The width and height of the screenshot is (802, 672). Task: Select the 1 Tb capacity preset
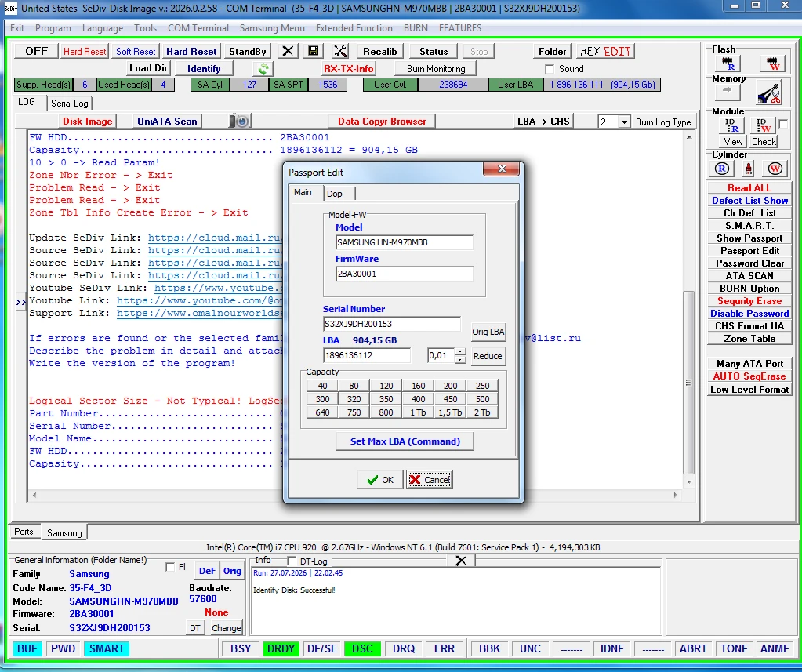(x=418, y=412)
